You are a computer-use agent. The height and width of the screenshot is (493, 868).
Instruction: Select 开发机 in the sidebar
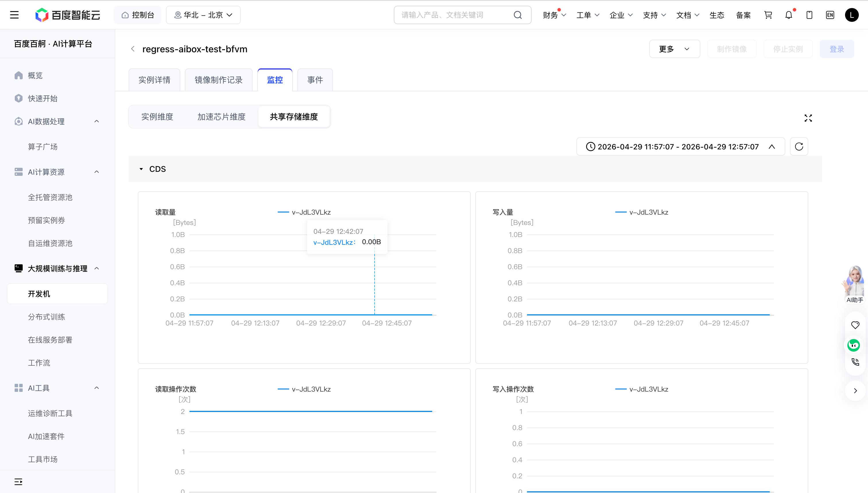coord(57,294)
